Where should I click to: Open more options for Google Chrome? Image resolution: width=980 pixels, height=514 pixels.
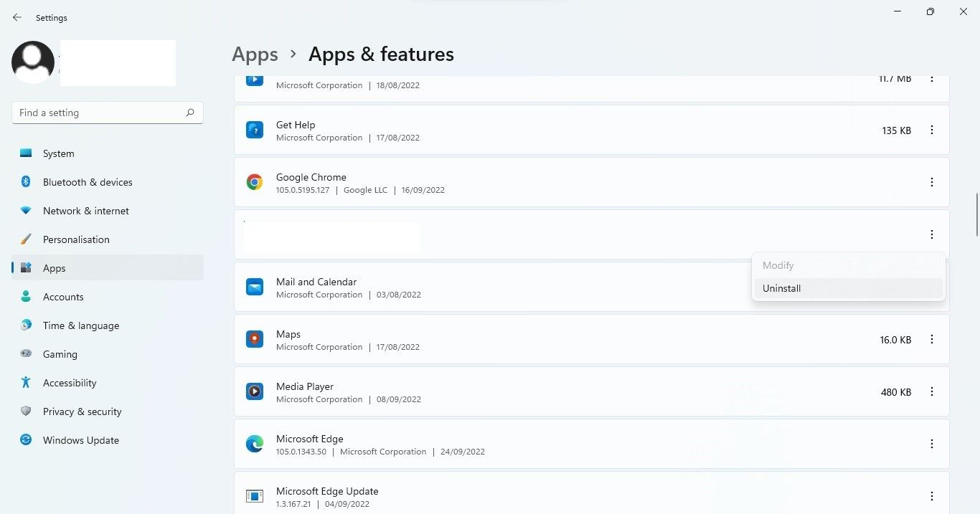(932, 182)
